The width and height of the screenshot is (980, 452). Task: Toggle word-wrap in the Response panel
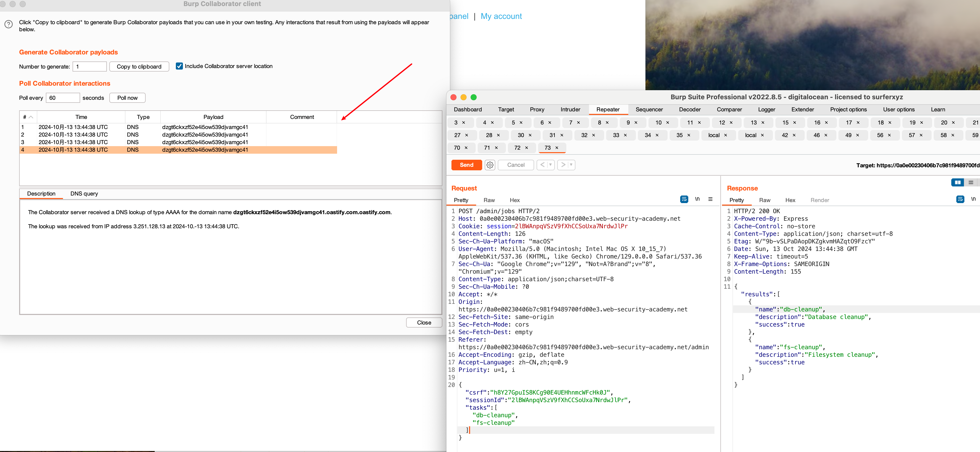point(961,199)
